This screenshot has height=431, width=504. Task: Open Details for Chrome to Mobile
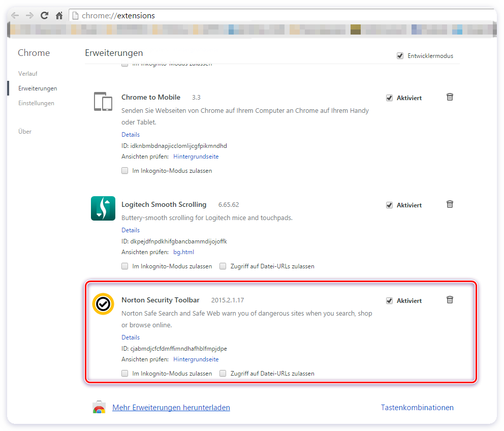click(x=131, y=135)
